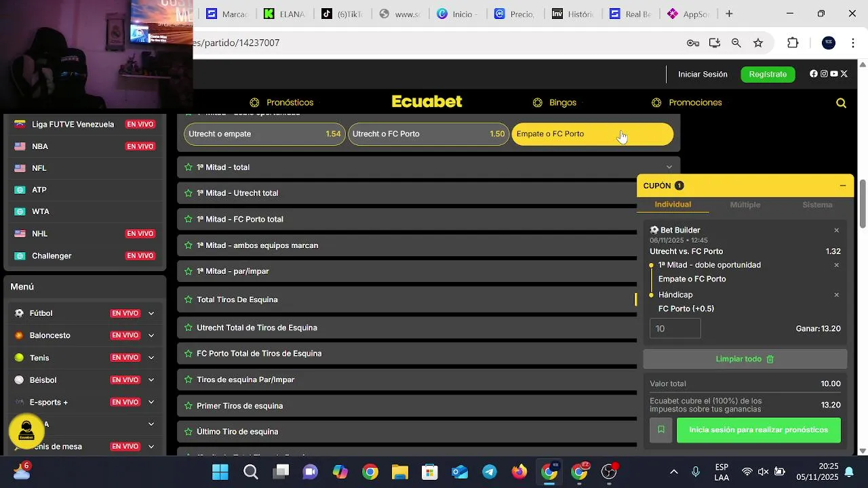Expand the Tenis de mesa menu chevron
Viewport: 868px width, 488px height.
151,447
